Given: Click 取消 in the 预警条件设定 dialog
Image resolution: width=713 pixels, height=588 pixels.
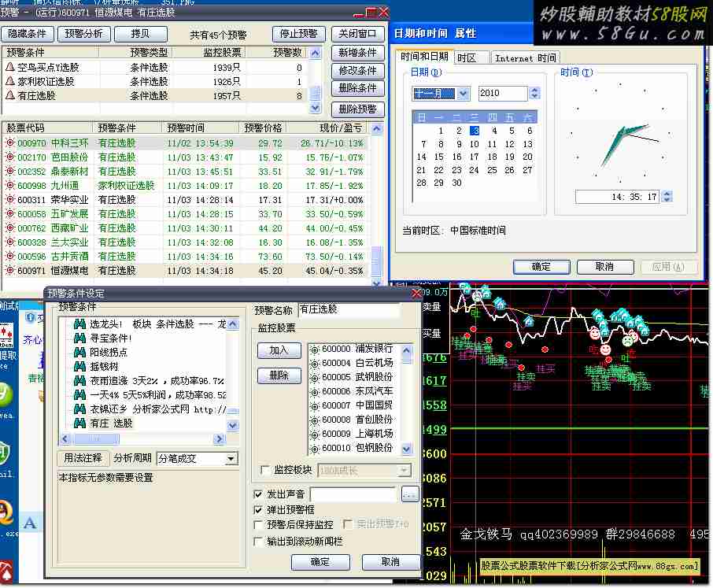Looking at the screenshot, I should tap(390, 562).
